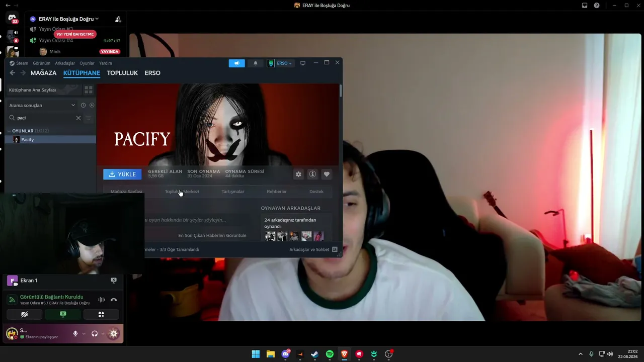Open Pacify Destek link
644x362 pixels.
(316, 192)
